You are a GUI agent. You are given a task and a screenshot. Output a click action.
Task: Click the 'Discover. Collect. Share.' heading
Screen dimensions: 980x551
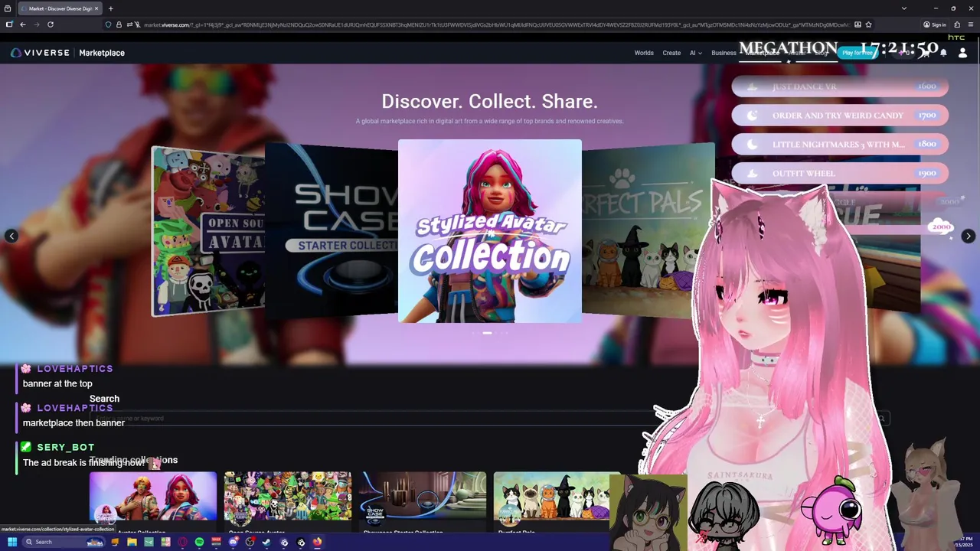(x=489, y=101)
